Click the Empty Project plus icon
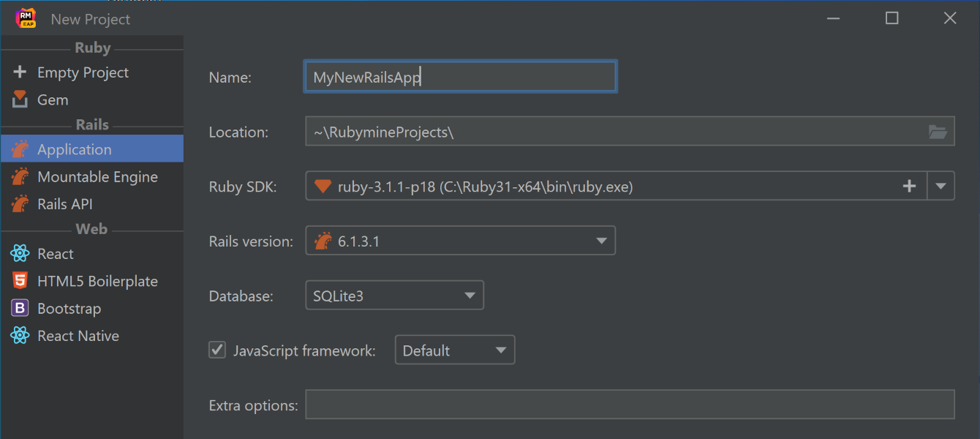Viewport: 980px width, 439px height. (x=20, y=72)
